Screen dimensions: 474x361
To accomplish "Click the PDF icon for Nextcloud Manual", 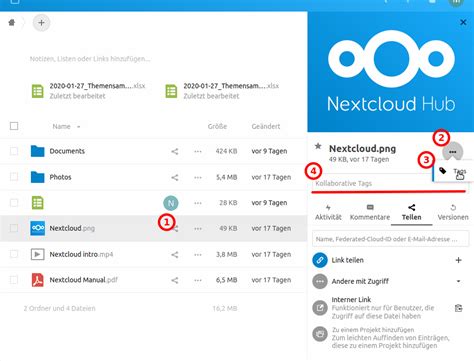I will pyautogui.click(x=37, y=280).
